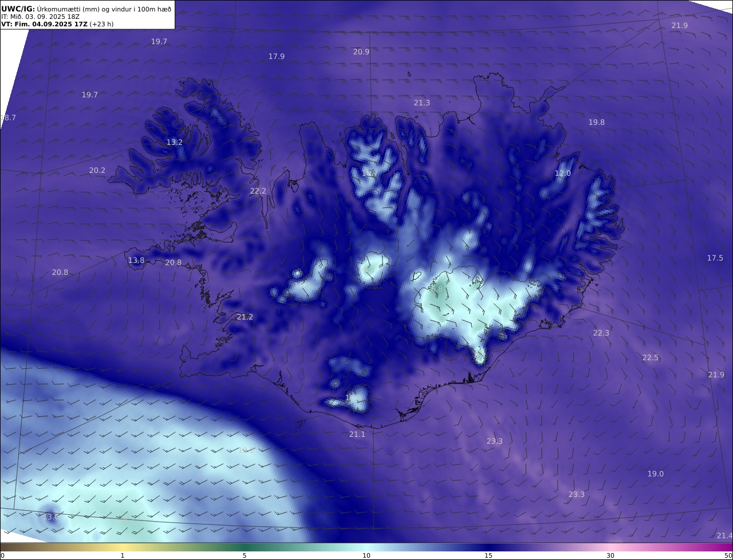Click the 21.3 value off the north coast
This screenshot has width=733, height=560.
point(422,102)
